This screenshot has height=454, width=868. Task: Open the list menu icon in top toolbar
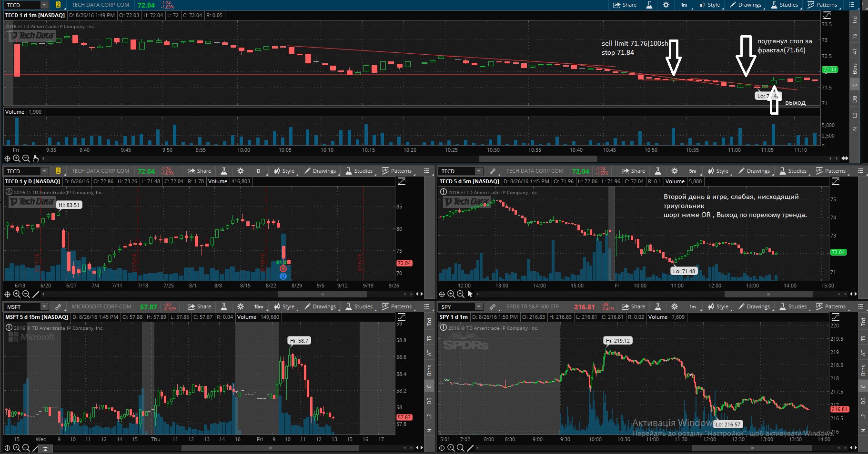851,5
